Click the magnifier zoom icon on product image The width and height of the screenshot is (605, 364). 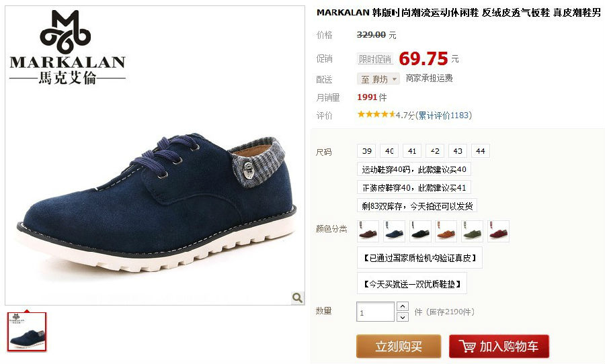pyautogui.click(x=297, y=298)
